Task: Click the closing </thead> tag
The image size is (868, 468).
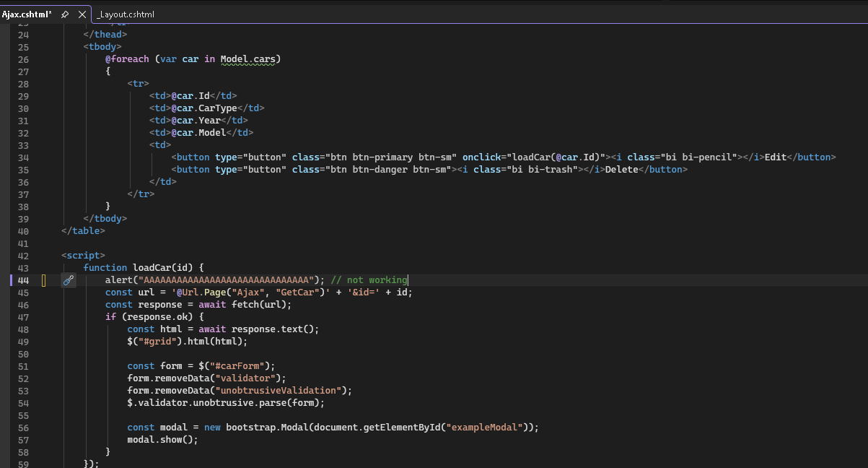Action: coord(105,35)
